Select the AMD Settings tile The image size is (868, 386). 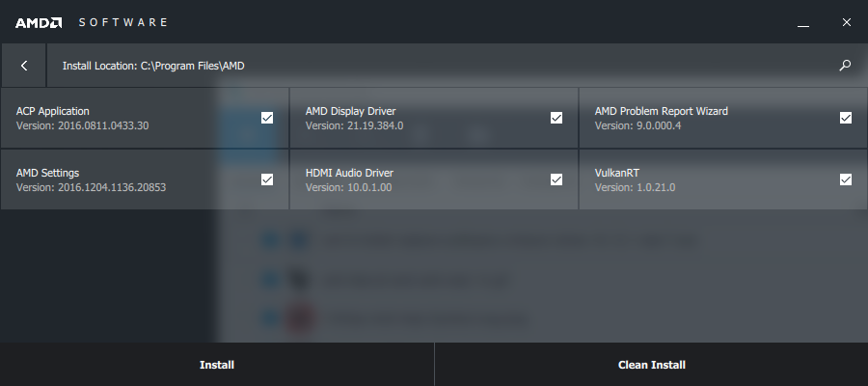(x=145, y=179)
